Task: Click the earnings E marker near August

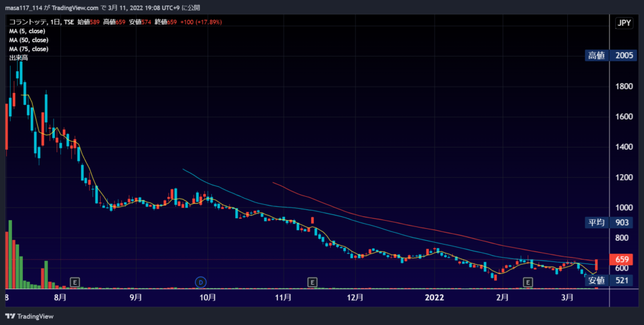Action: 74,282
